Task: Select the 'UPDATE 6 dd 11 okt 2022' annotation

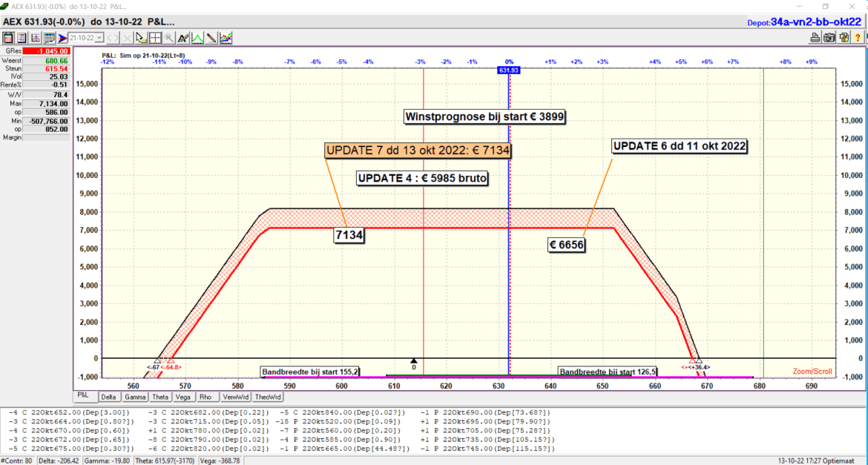Action: 680,146
